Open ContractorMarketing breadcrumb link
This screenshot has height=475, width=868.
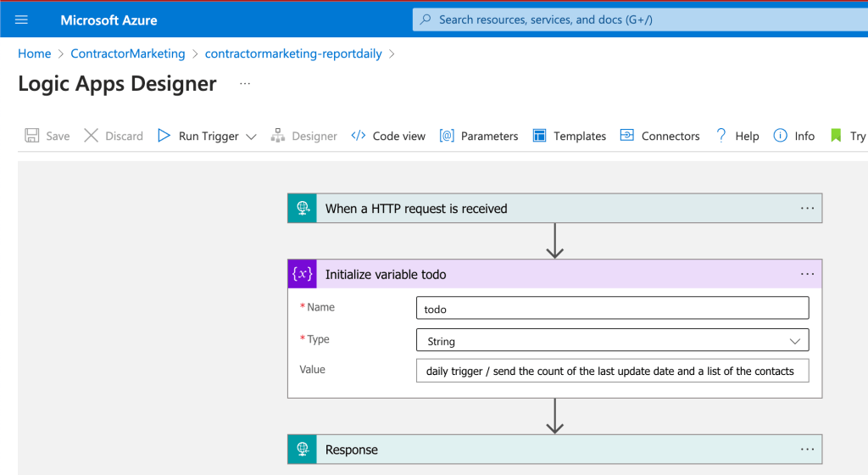point(128,53)
